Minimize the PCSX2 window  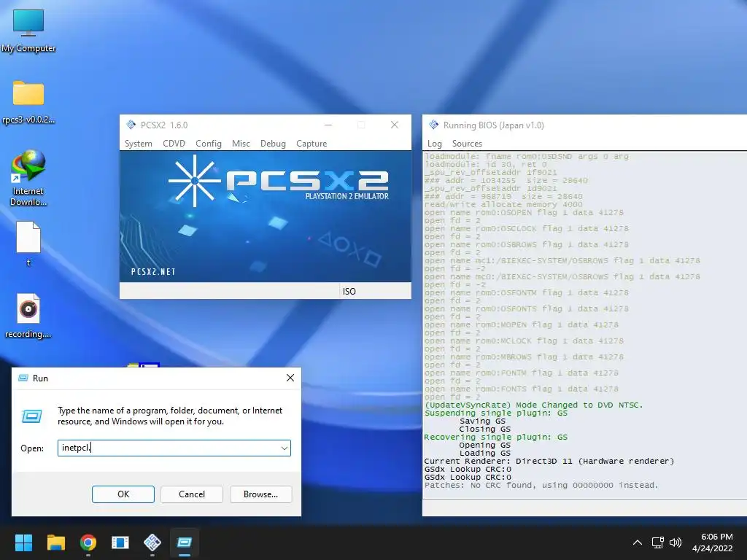tap(328, 125)
